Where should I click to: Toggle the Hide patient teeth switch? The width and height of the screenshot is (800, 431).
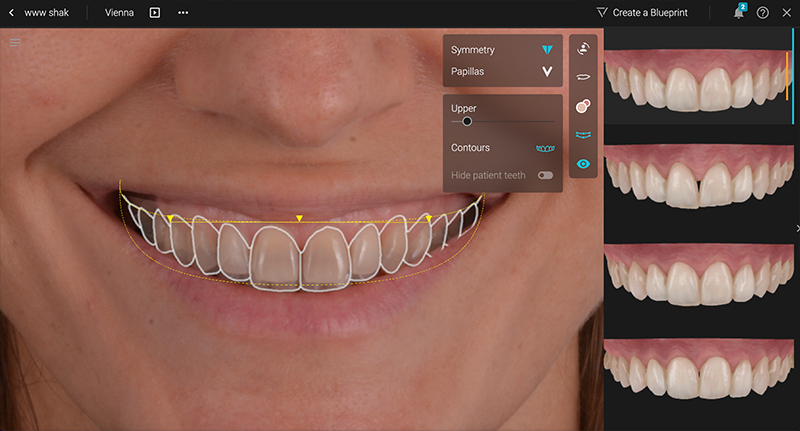[x=545, y=175]
